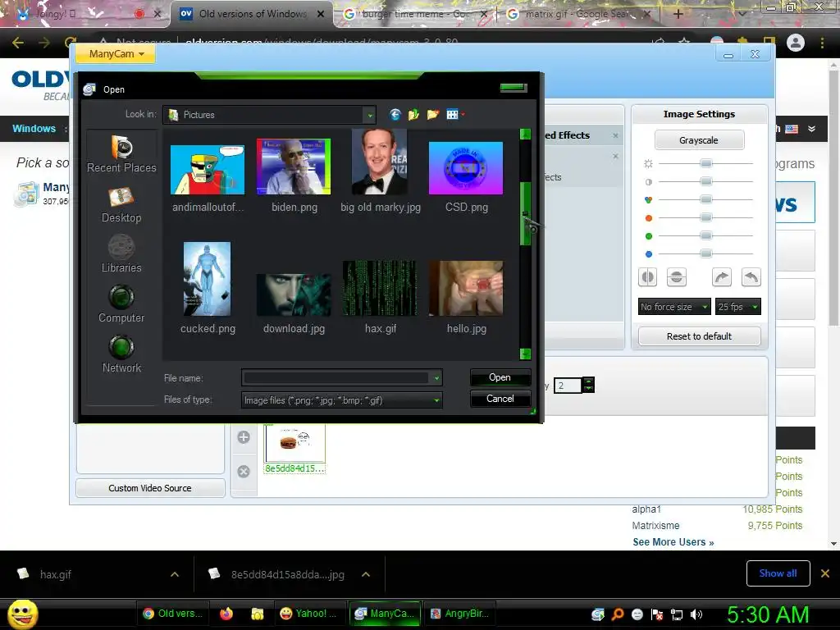Open Chrome from the taskbar
Viewport: 840px width, 630px height.
coord(173,614)
